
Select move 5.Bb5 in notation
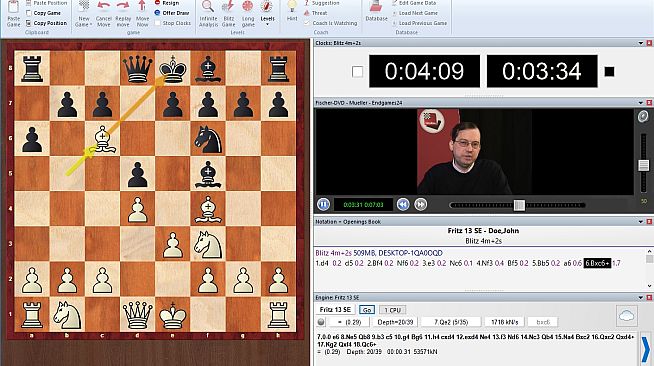pos(541,263)
